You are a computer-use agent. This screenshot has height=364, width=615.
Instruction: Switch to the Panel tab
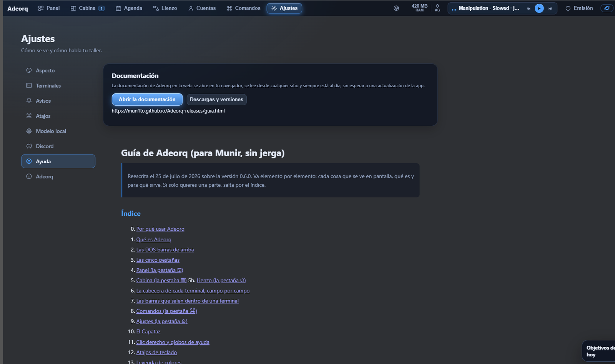coord(49,8)
